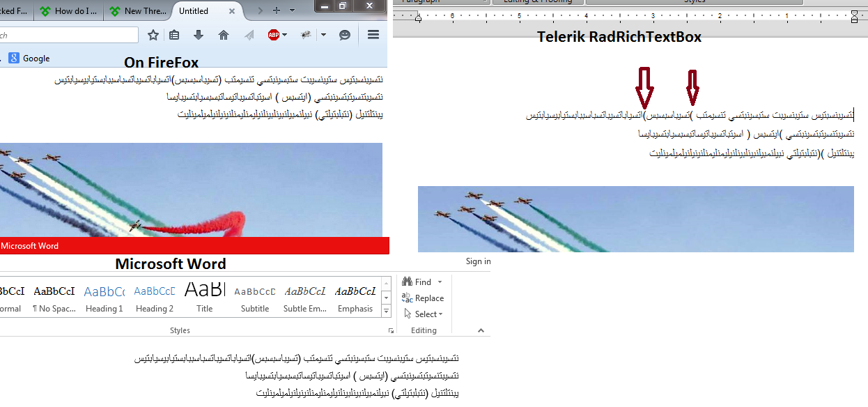Click the Adblock Plus ABP icon
This screenshot has width=868, height=407.
(274, 35)
